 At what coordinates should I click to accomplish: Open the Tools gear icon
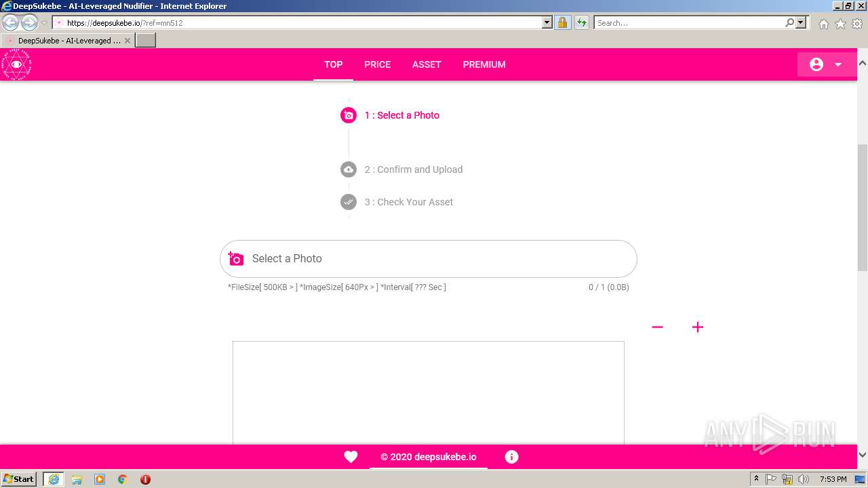click(857, 24)
